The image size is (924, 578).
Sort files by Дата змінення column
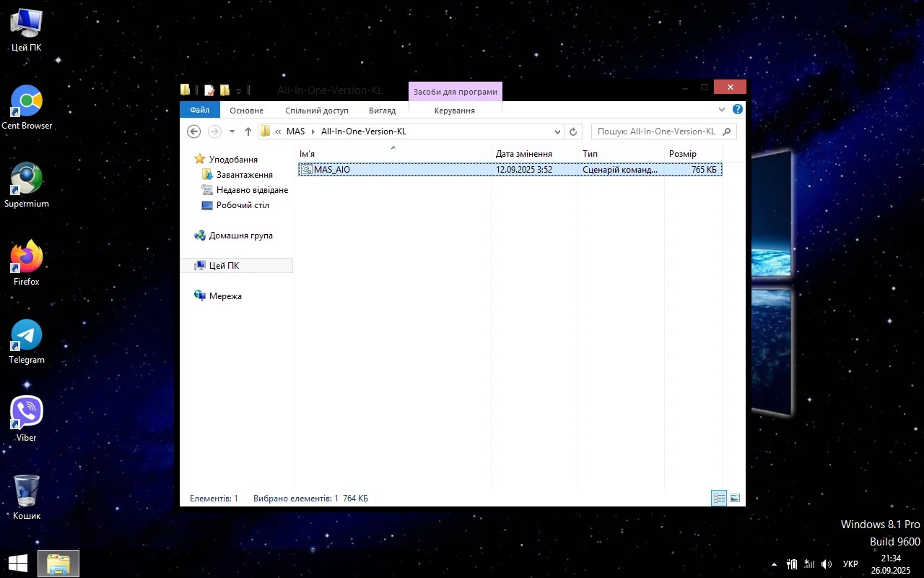524,154
